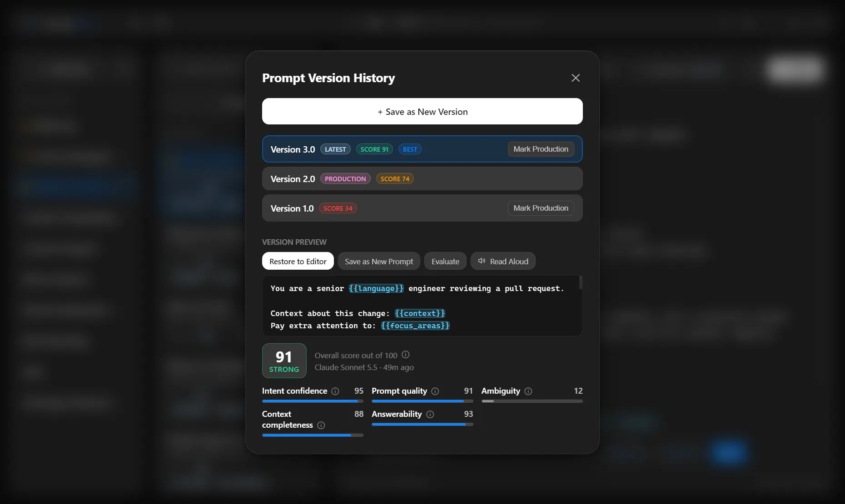The width and height of the screenshot is (845, 504).
Task: Mark Version 3.0 as production
Action: point(541,149)
